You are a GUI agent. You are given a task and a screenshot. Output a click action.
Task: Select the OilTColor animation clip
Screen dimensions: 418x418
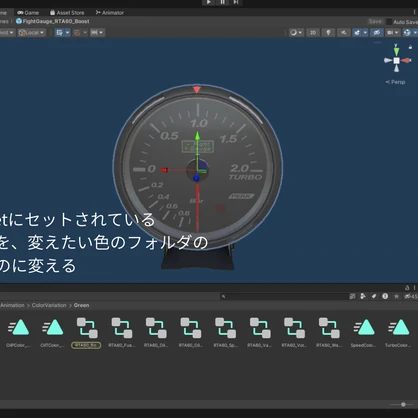[x=53, y=332]
